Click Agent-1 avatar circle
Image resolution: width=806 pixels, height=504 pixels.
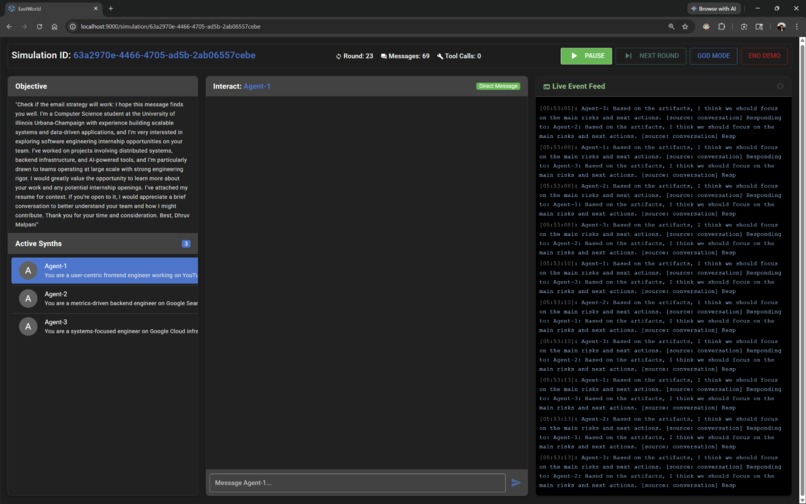tap(28, 271)
